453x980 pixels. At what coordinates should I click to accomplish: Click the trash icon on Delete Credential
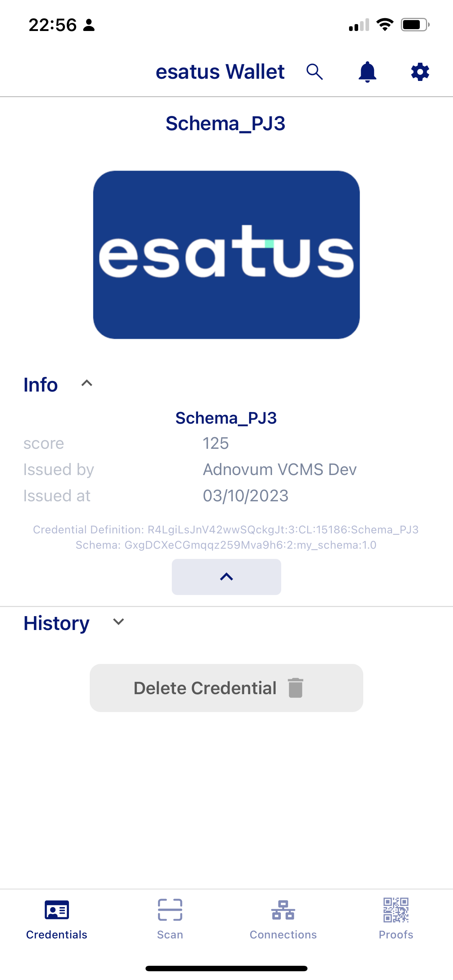tap(295, 688)
